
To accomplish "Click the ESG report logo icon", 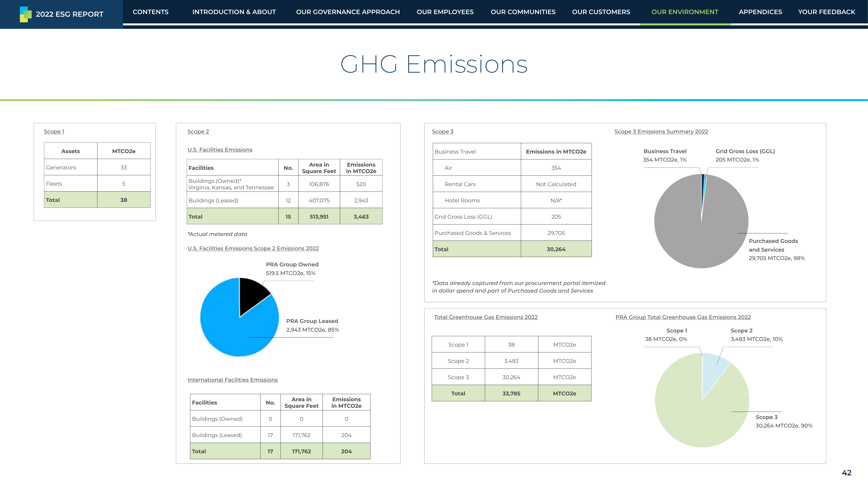I will point(26,14).
